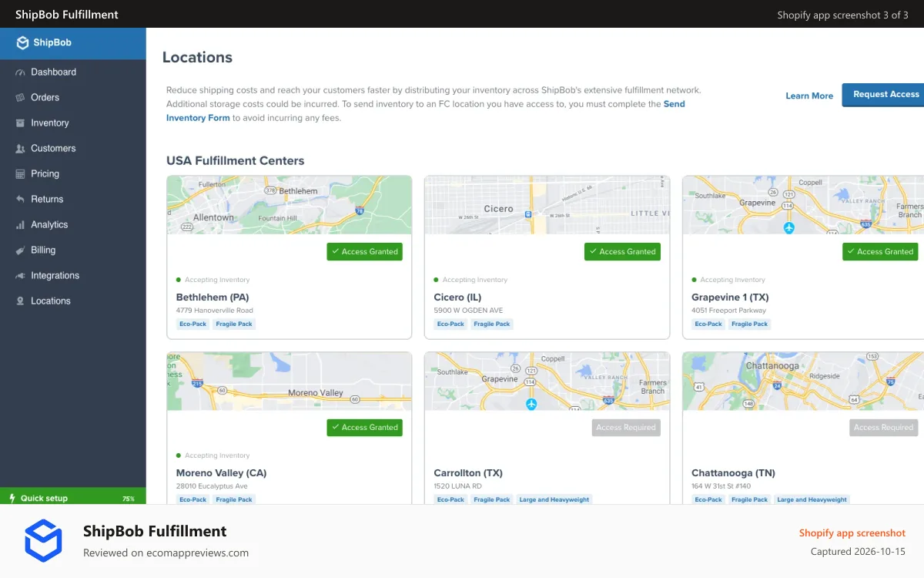Click the 5900 W OGDEN AVE address
The height and width of the screenshot is (578, 924).
tap(468, 311)
